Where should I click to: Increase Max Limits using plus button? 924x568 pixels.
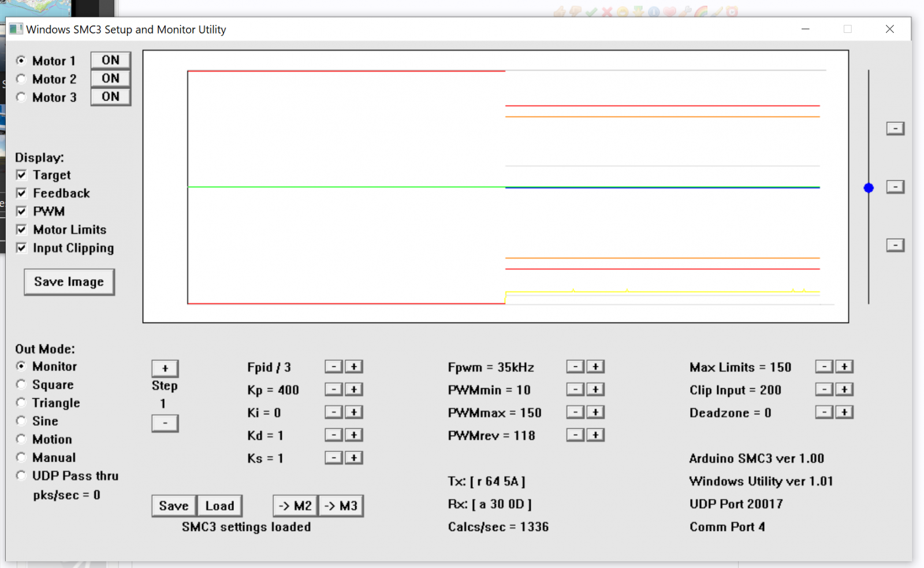coord(844,367)
